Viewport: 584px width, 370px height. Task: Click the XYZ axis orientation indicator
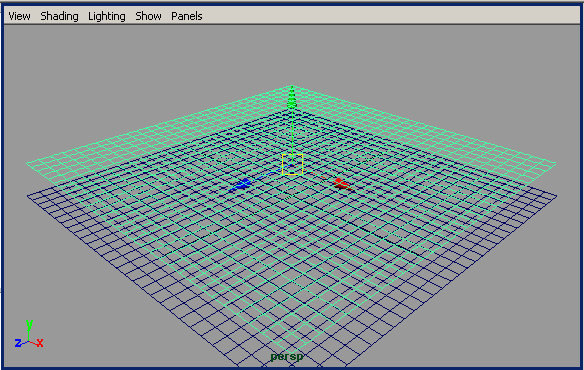(x=29, y=334)
